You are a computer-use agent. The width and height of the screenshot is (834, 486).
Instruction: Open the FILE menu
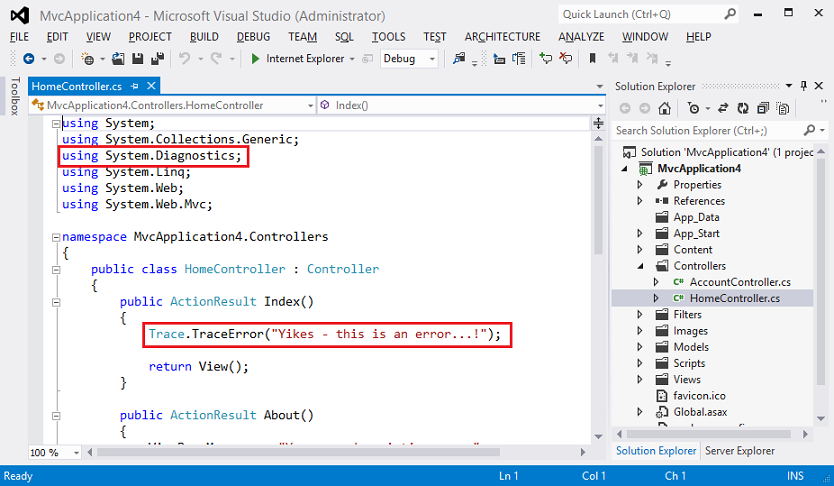pyautogui.click(x=19, y=37)
